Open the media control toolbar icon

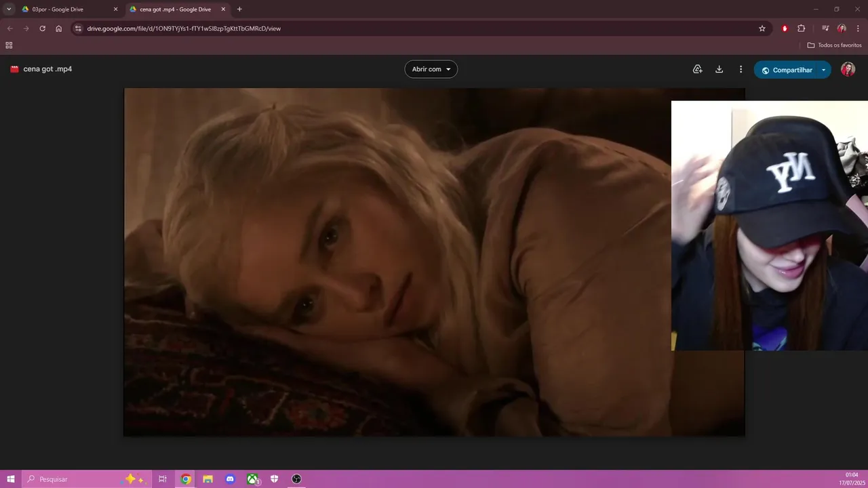coord(825,28)
